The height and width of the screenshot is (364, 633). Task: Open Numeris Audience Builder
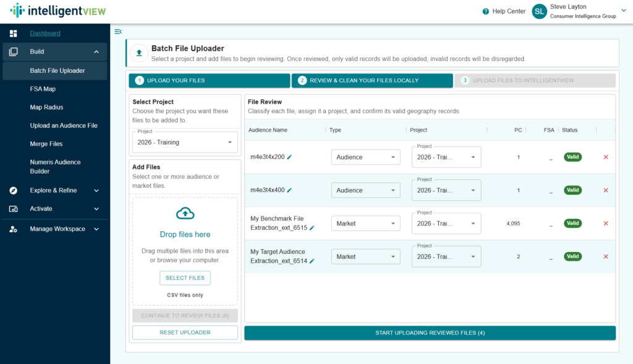55,167
